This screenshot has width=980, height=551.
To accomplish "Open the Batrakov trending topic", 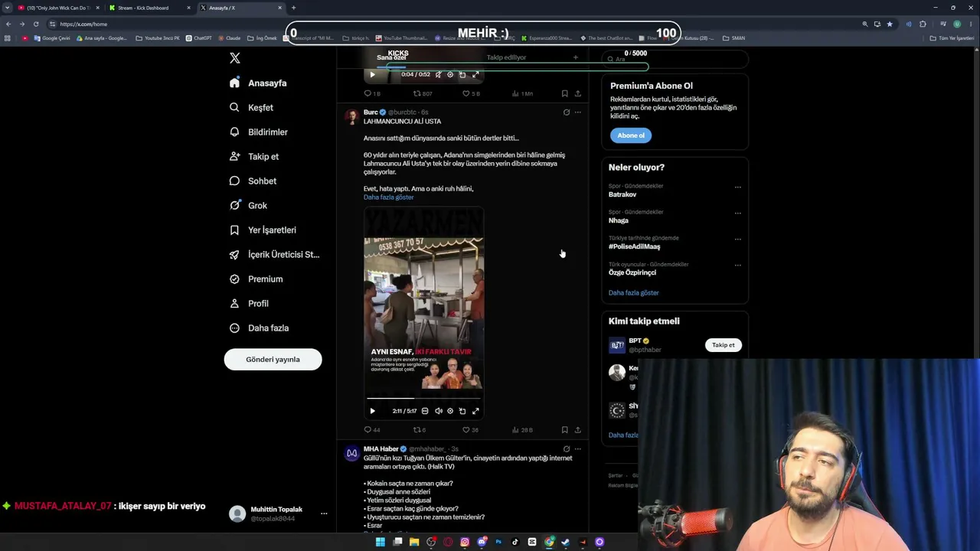I will [622, 194].
